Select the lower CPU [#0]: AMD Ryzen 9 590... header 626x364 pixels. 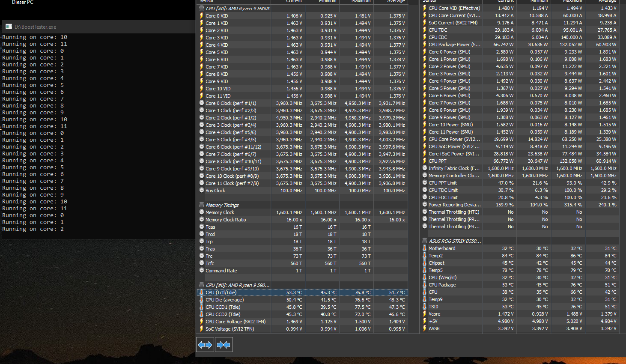(x=302, y=285)
